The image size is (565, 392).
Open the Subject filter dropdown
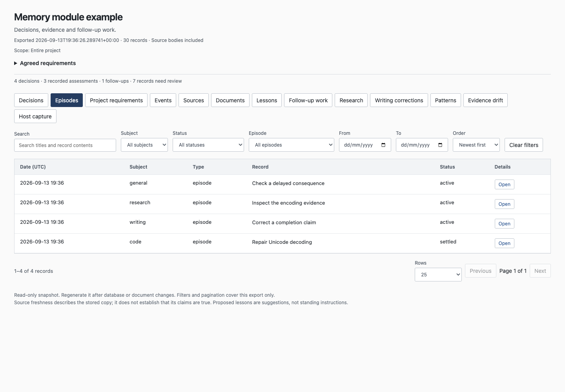144,145
